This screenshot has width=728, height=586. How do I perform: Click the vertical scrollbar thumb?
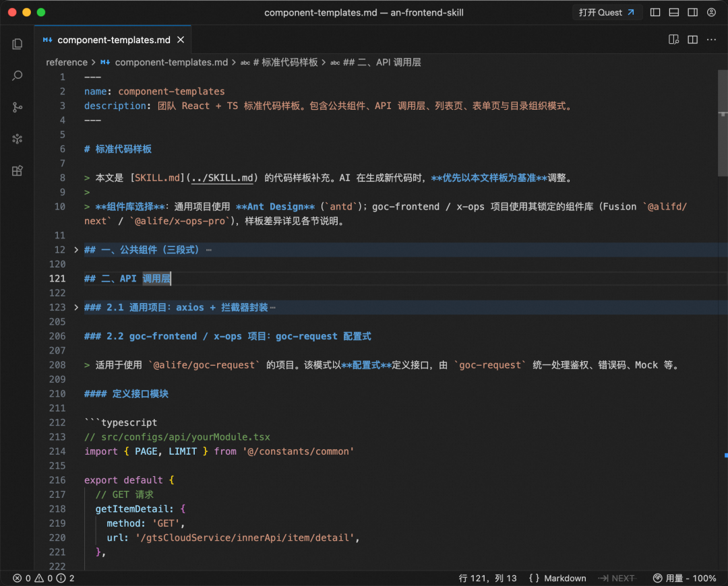723,123
